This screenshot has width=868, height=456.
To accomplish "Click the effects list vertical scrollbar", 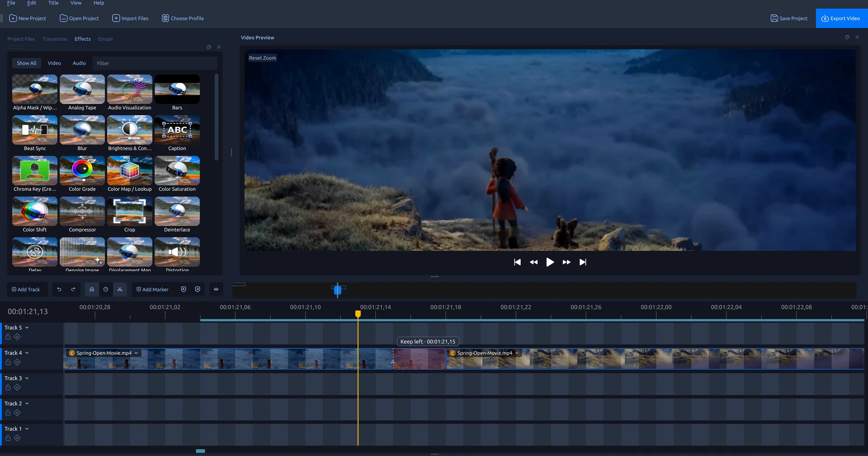I will pos(217,117).
